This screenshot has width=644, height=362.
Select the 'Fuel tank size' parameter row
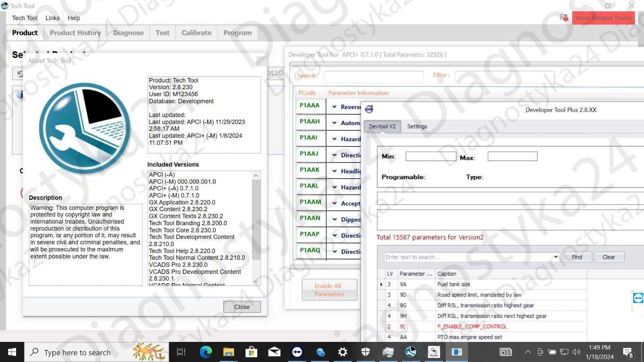[x=482, y=284]
